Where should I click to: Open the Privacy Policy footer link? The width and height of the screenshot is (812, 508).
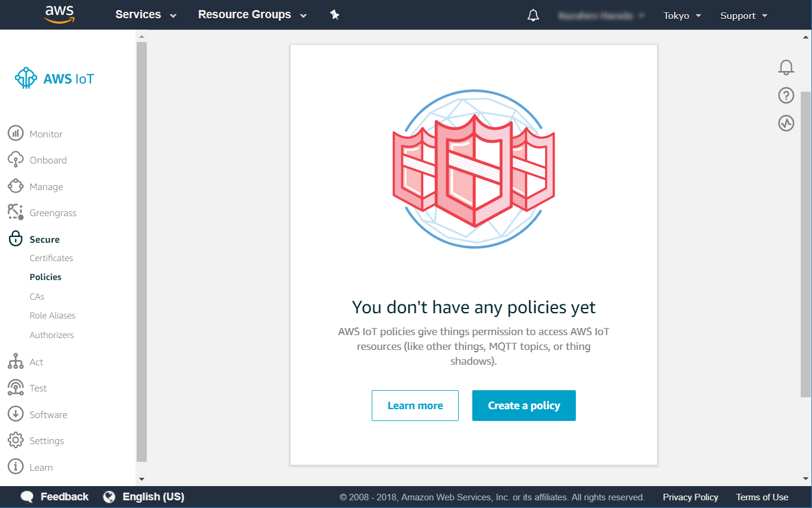[690, 497]
